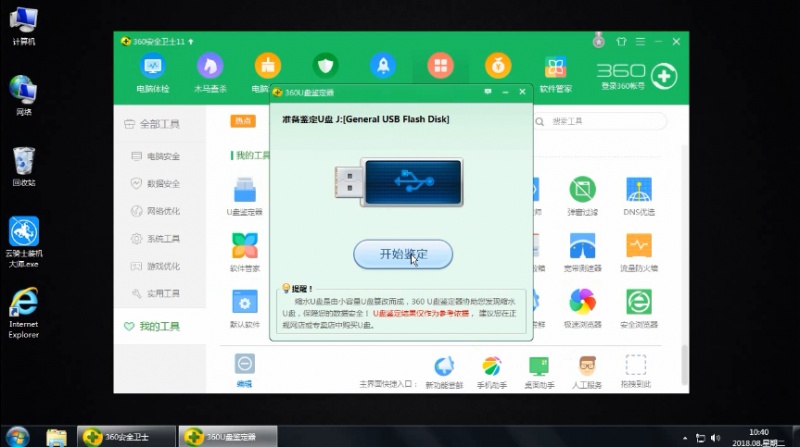The height and width of the screenshot is (447, 800).
Task: Click the red U盘鉴定结果仅作为参考依据 warning text
Action: click(420, 313)
